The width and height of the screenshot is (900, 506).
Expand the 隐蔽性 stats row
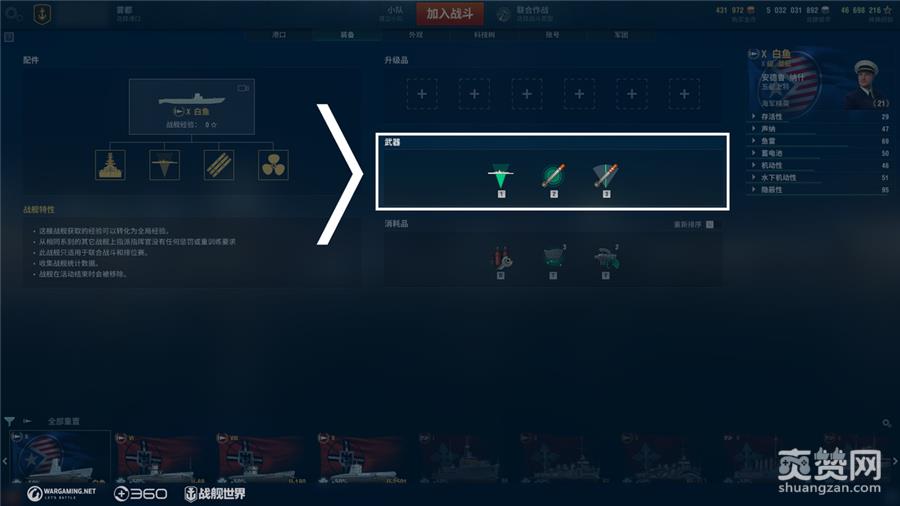[820, 189]
